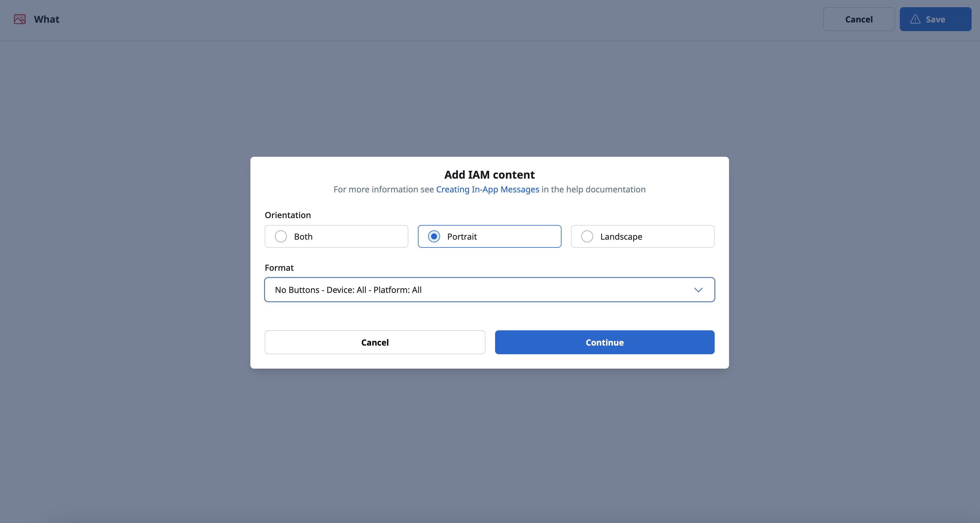
Task: Click "For more information see" help text
Action: [x=384, y=190]
